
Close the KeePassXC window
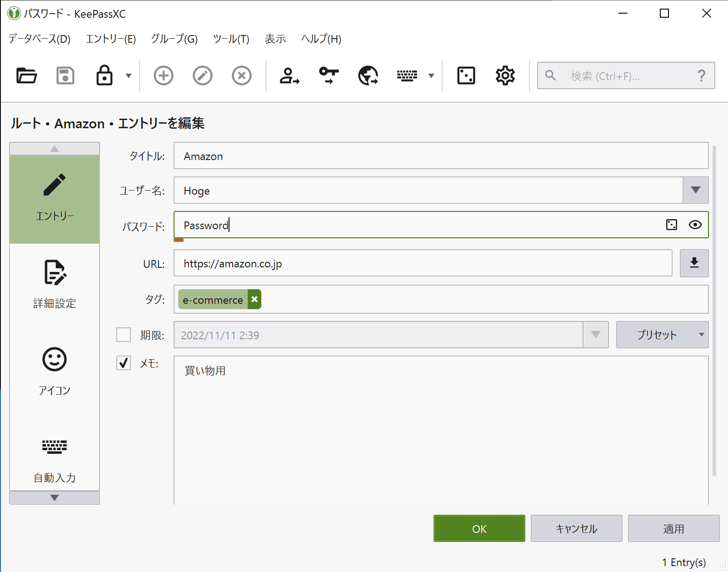coord(707,14)
